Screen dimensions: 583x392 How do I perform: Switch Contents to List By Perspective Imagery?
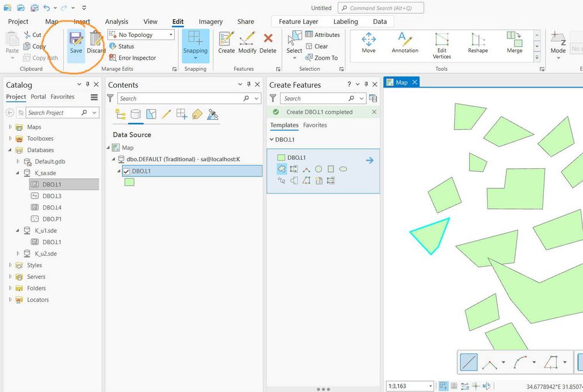(x=213, y=114)
